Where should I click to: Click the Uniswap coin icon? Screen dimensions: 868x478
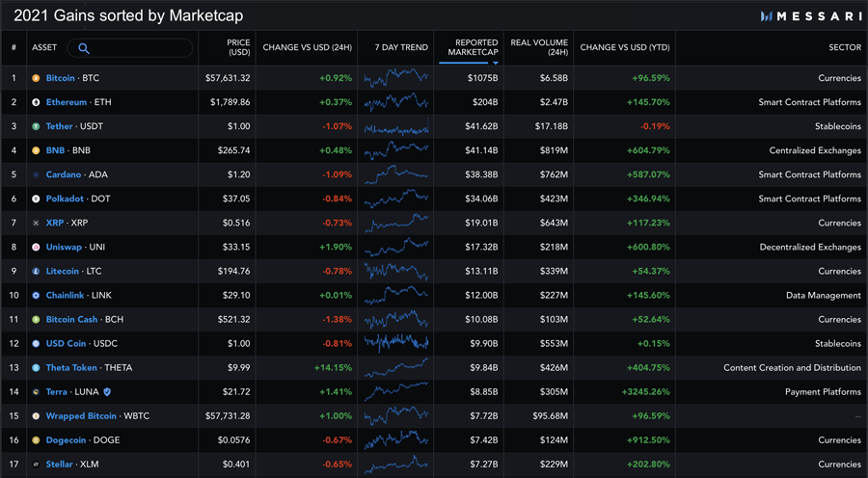pyautogui.click(x=37, y=247)
